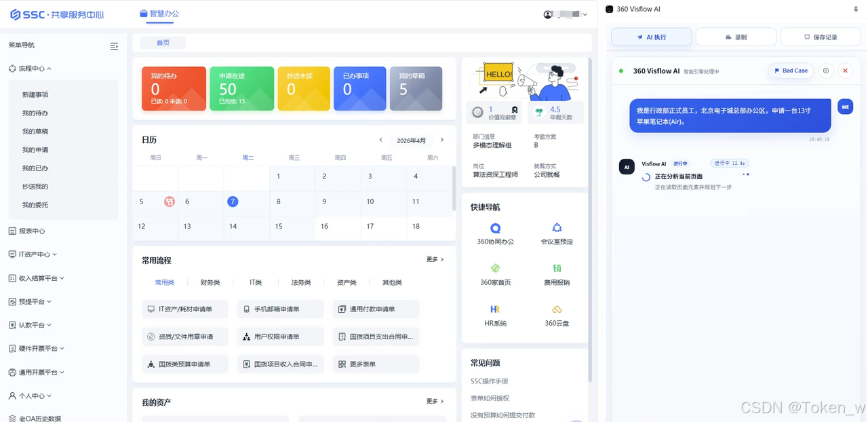Select calendar day 7 highlighted today
868x422 pixels.
pos(233,202)
